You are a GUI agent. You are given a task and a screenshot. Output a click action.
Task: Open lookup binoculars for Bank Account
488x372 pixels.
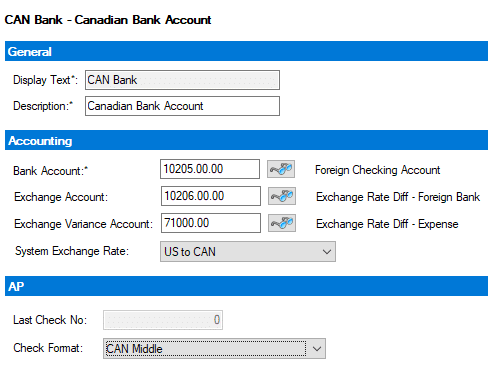(x=281, y=169)
